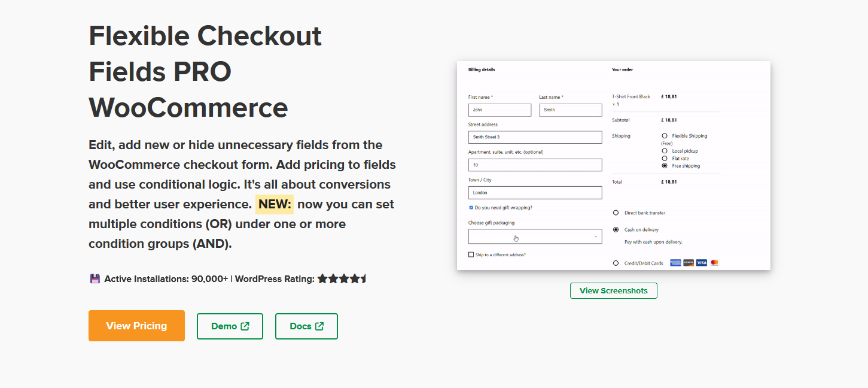868x388 pixels.
Task: Click the Street address field 'Smith Street 3'
Action: tap(535, 137)
